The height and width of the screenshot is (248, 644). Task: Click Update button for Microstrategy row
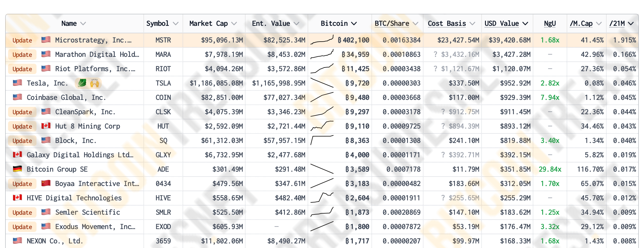22,40
